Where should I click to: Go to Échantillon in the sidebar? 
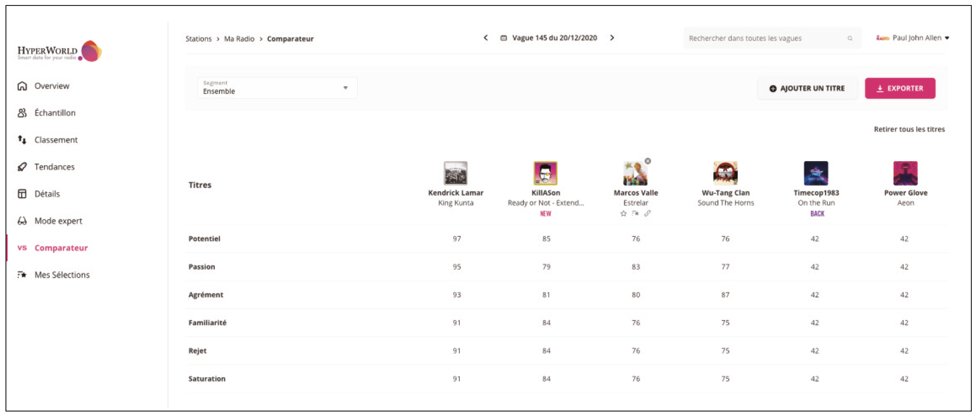click(54, 113)
